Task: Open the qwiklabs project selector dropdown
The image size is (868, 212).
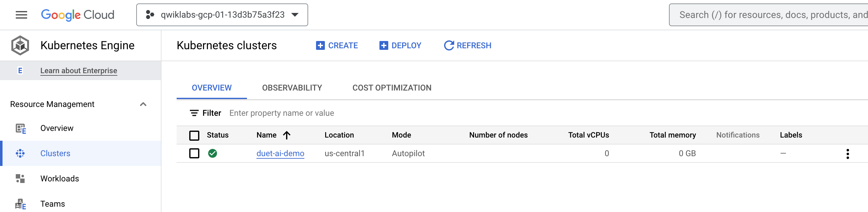Action: (222, 15)
